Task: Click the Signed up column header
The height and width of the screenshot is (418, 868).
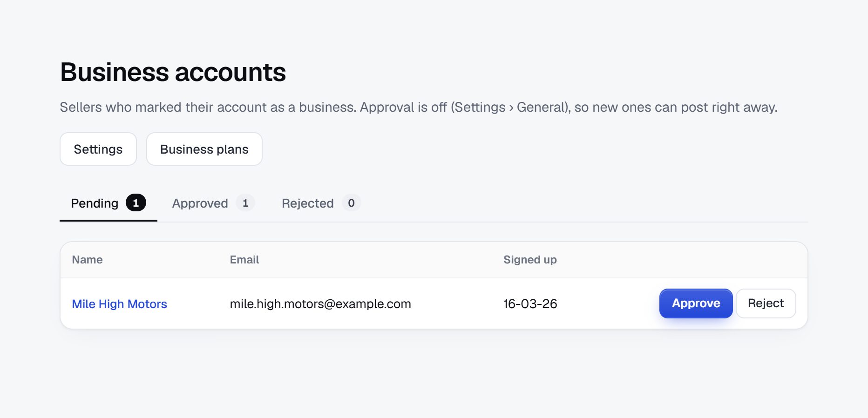Action: click(530, 260)
